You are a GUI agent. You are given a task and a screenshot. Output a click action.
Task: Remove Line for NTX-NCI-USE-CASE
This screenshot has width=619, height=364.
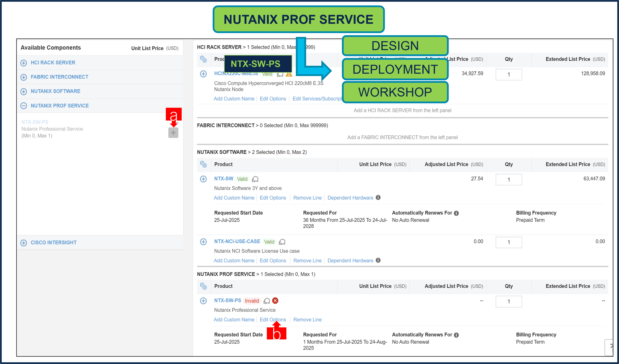point(307,260)
